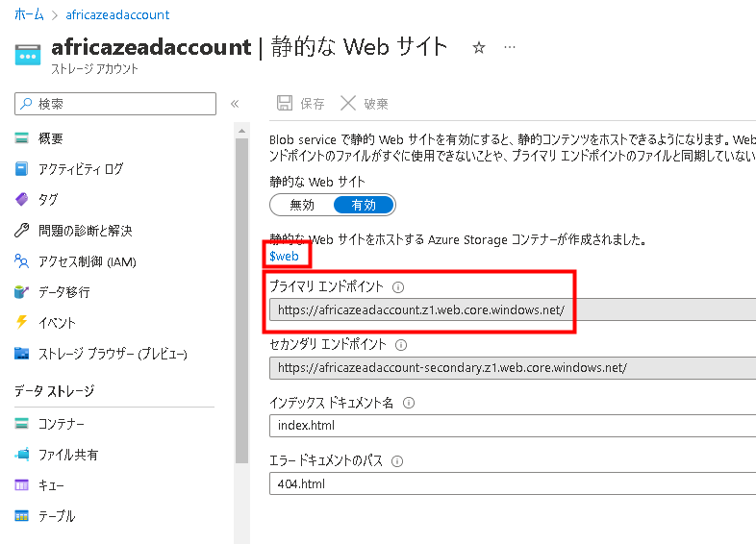Open the テーブル menu item
The height and width of the screenshot is (544, 756).
(x=57, y=516)
